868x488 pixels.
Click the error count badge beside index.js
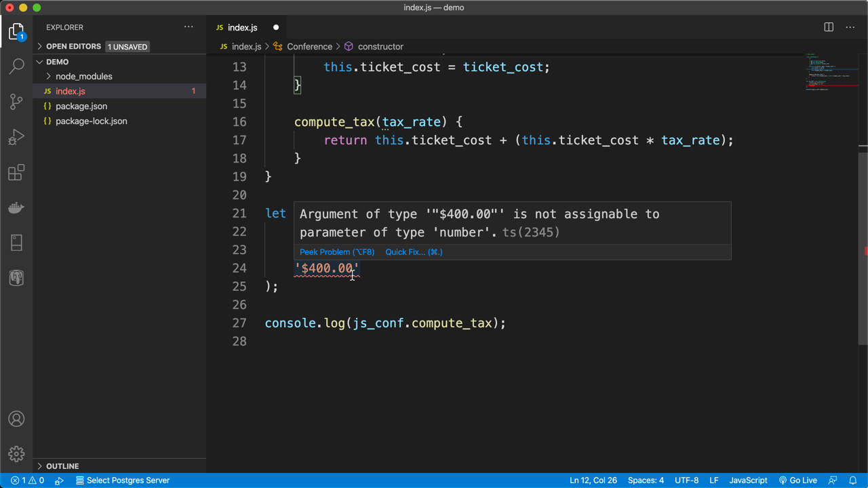click(x=193, y=91)
